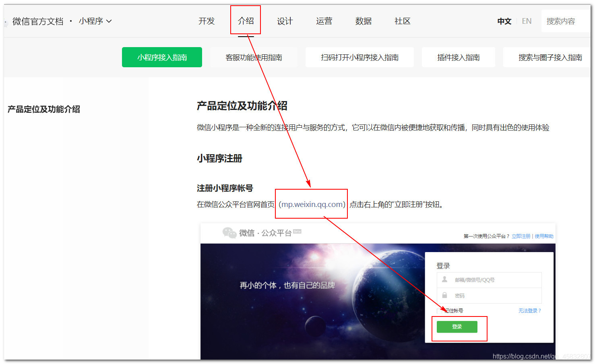Screen dimensions: 595x364
Task: Open the 设计 navigation tab
Action: 285,21
